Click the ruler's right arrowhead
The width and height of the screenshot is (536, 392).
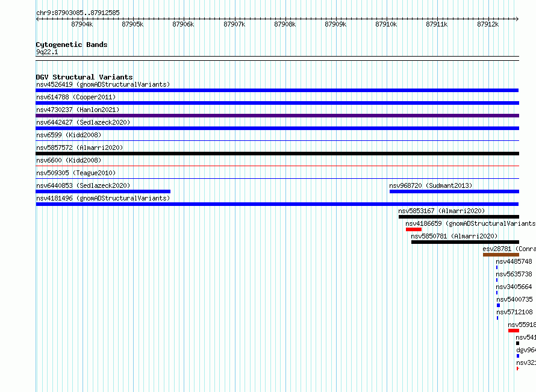(517, 19)
